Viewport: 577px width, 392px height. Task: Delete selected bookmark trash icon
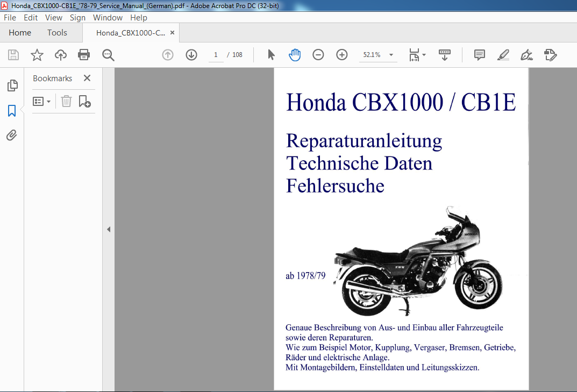click(x=66, y=101)
